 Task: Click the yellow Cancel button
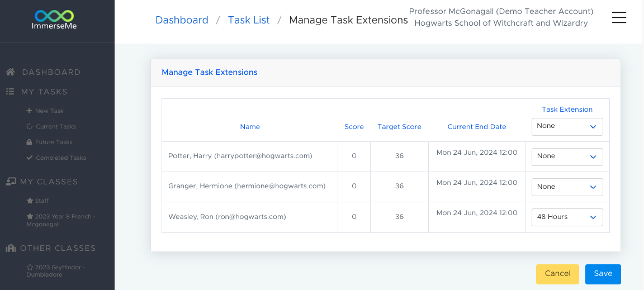(x=557, y=274)
